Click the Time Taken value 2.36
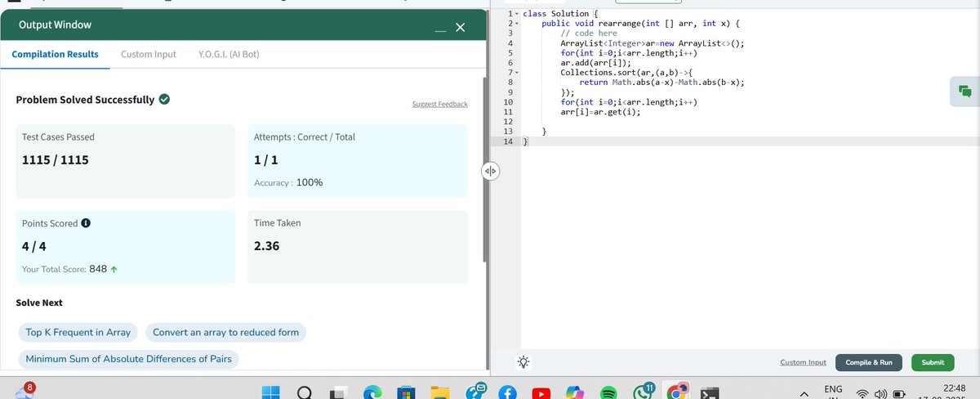This screenshot has height=399, width=980. 267,244
